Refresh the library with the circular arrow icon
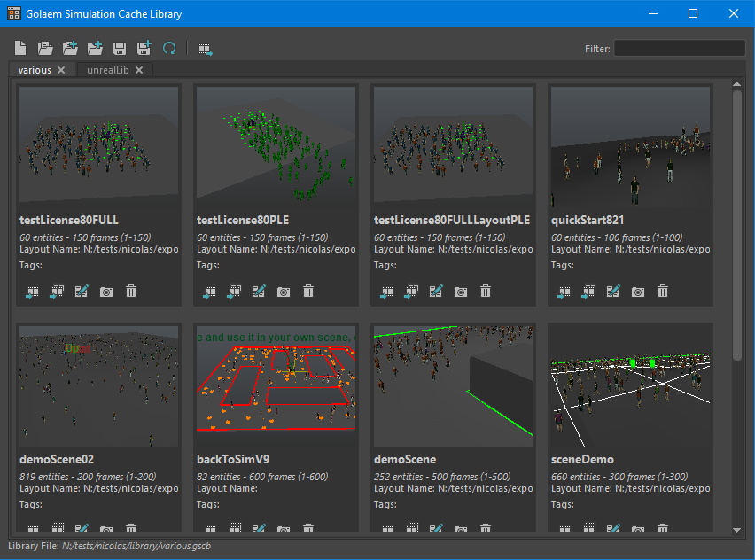755x560 pixels. [169, 48]
